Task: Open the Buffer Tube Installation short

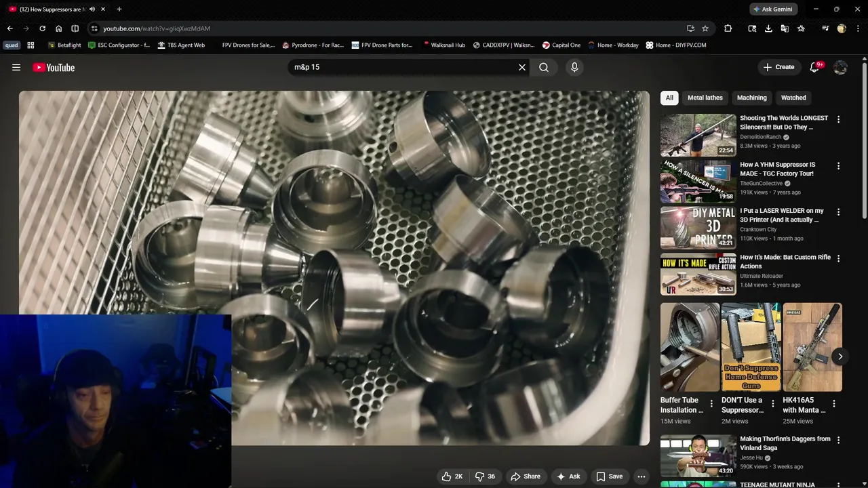Action: tap(690, 347)
